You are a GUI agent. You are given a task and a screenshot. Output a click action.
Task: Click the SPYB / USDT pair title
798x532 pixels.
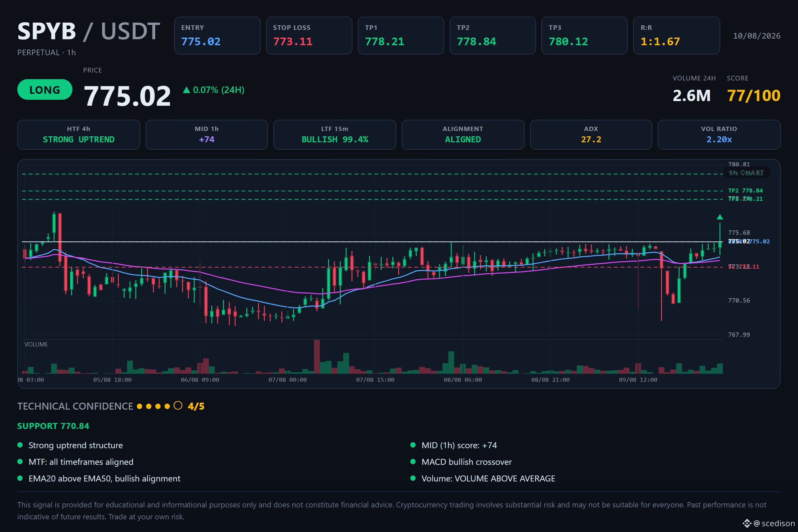coord(89,31)
